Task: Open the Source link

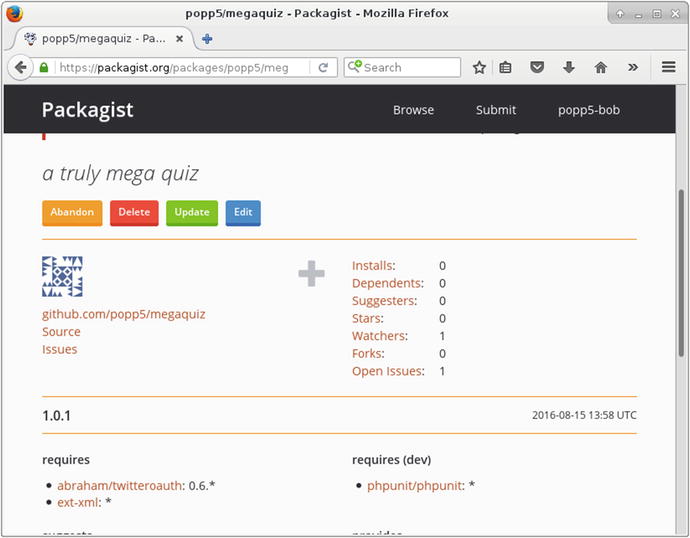Action: 61,332
